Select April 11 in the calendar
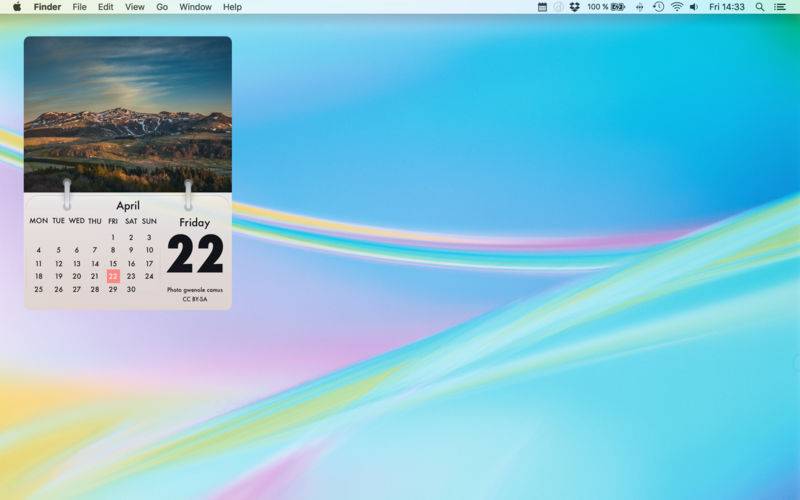Image resolution: width=800 pixels, height=500 pixels. pos(39,263)
